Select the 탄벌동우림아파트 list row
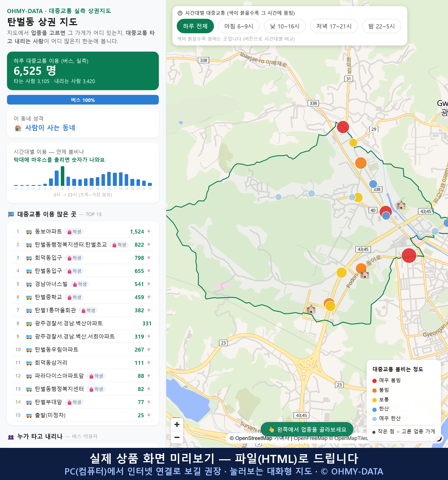The image size is (448, 480). pos(83,350)
